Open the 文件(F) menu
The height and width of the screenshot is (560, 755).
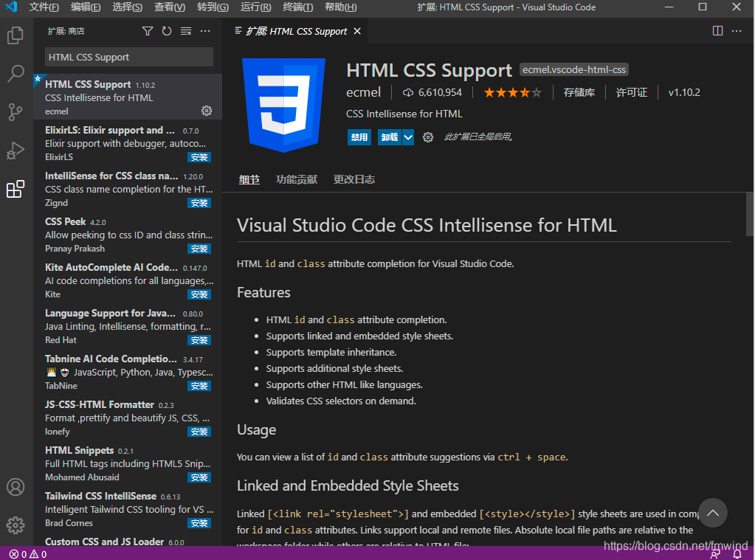pyautogui.click(x=44, y=7)
